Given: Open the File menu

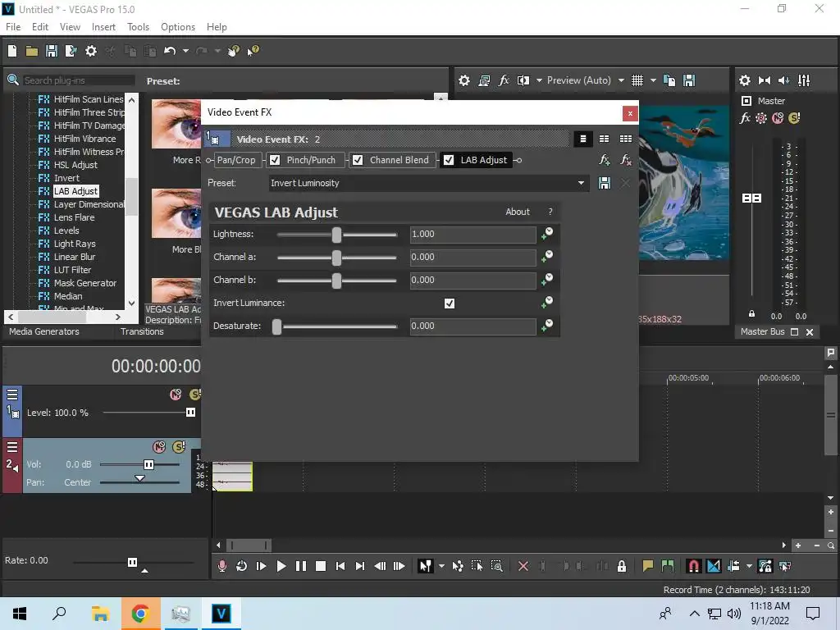Looking at the screenshot, I should 13,27.
